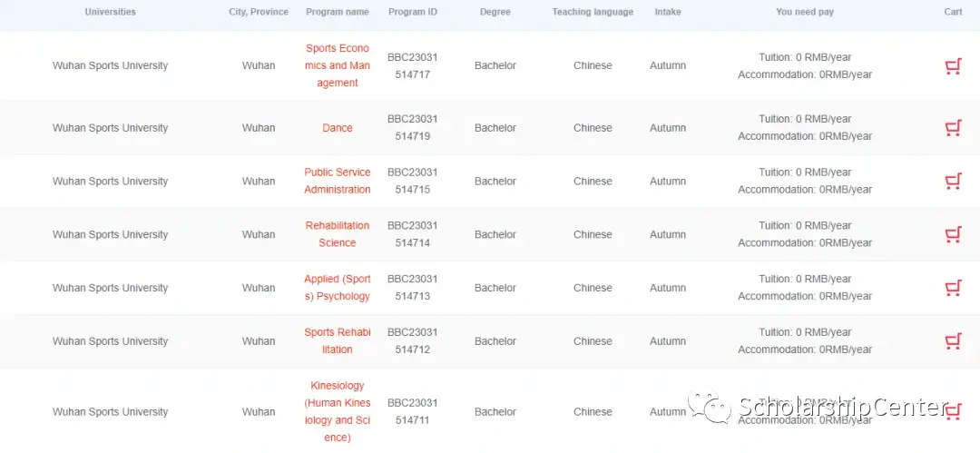Add Public Service Administration program to cart

point(953,182)
